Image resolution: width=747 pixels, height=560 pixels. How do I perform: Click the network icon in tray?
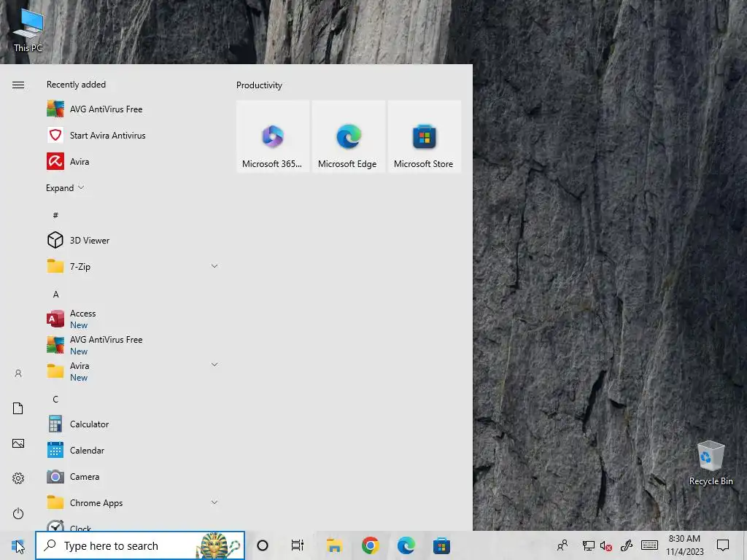click(x=589, y=545)
